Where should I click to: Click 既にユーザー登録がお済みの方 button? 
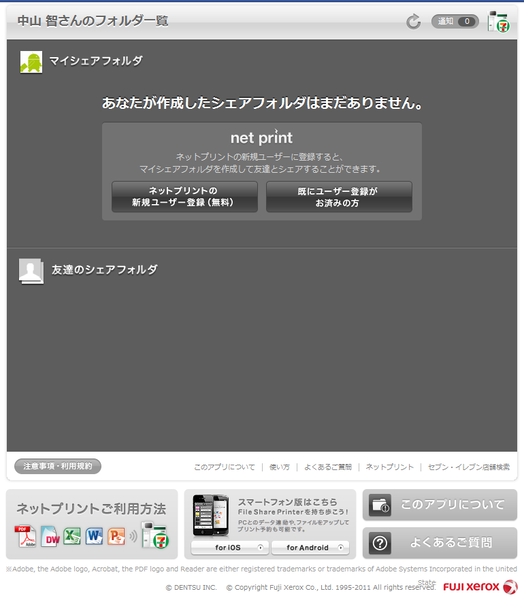pyautogui.click(x=339, y=197)
